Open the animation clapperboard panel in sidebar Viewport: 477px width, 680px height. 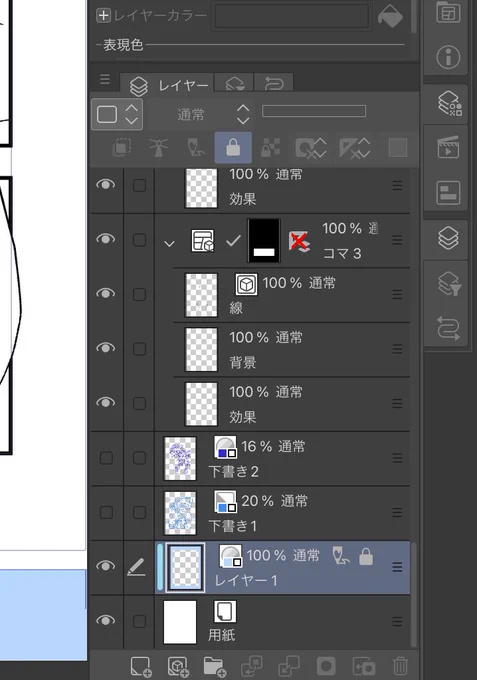[448, 147]
